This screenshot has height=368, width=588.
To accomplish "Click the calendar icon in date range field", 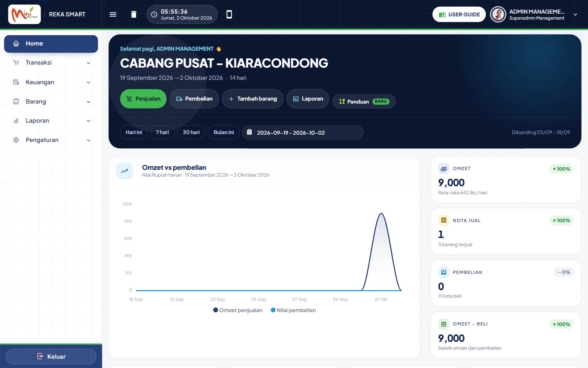I will (x=249, y=132).
